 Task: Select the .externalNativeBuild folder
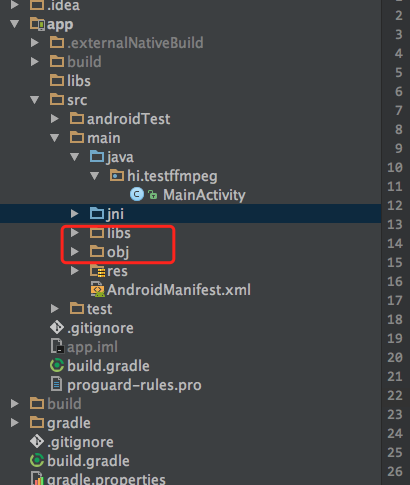tap(126, 43)
